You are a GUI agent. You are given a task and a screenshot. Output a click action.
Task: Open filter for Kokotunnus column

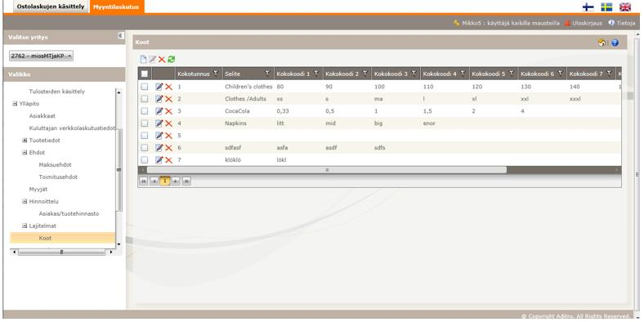point(216,74)
